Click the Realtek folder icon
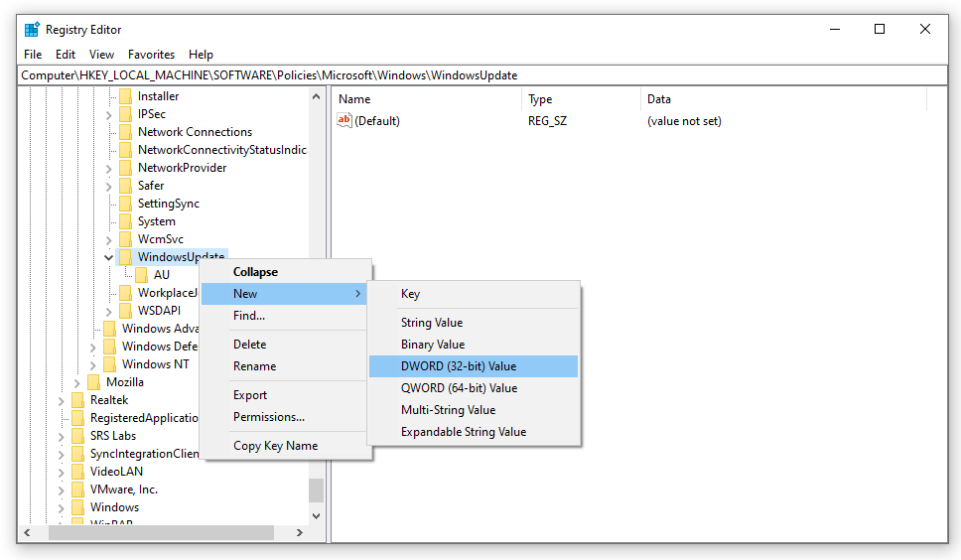 (77, 400)
